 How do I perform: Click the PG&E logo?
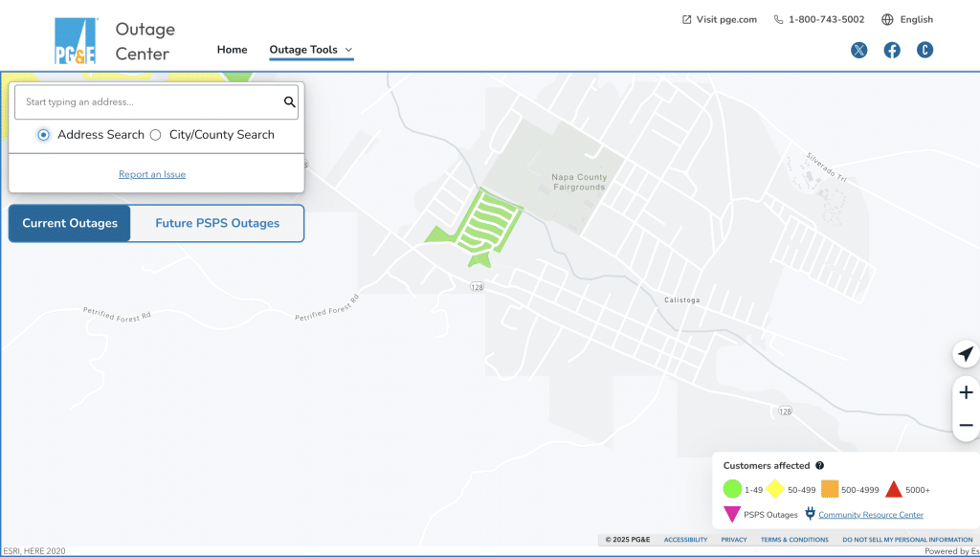pos(76,41)
